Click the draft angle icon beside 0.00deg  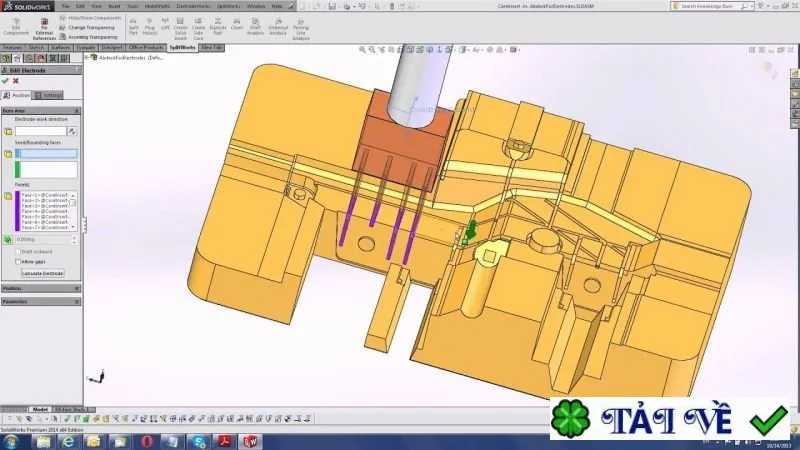tap(8, 239)
